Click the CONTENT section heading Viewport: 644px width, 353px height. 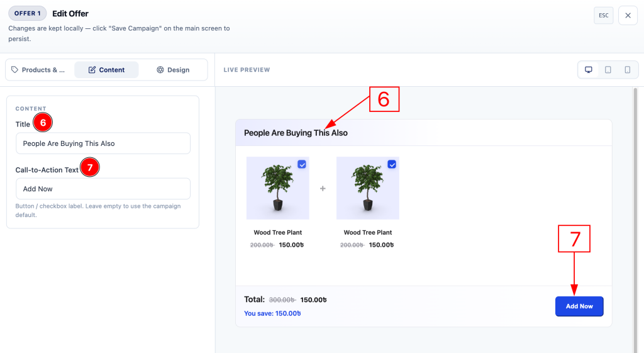coord(31,108)
